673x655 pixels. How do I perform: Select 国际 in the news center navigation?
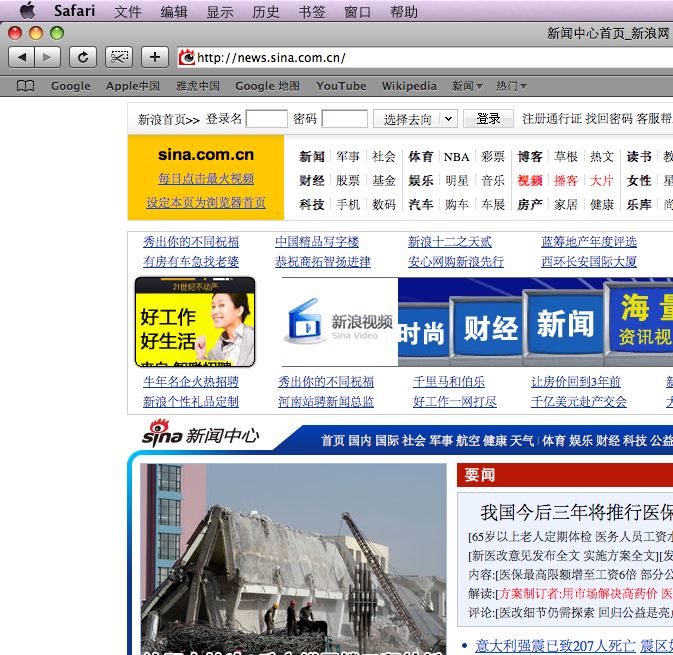[x=387, y=440]
